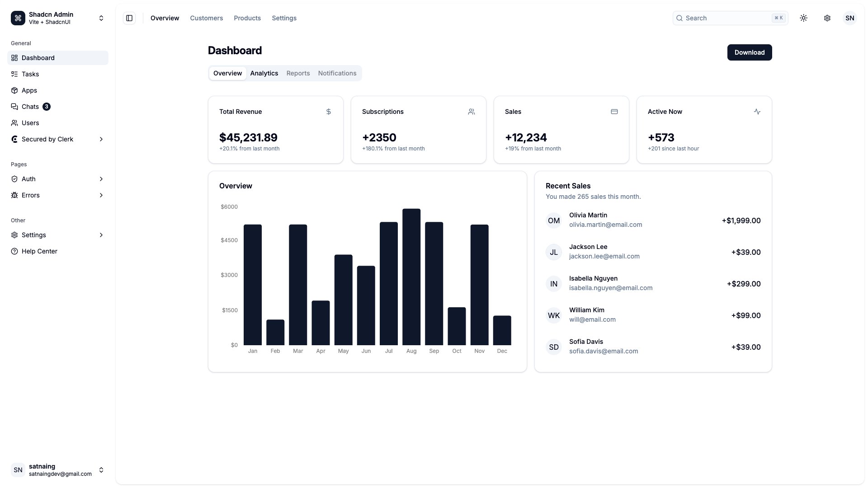Open the SN avatar in top right
868x488 pixels.
click(850, 18)
